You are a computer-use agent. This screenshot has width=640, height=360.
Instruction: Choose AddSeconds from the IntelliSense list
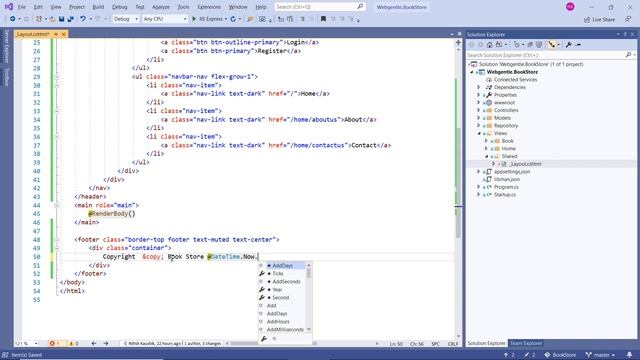click(286, 282)
